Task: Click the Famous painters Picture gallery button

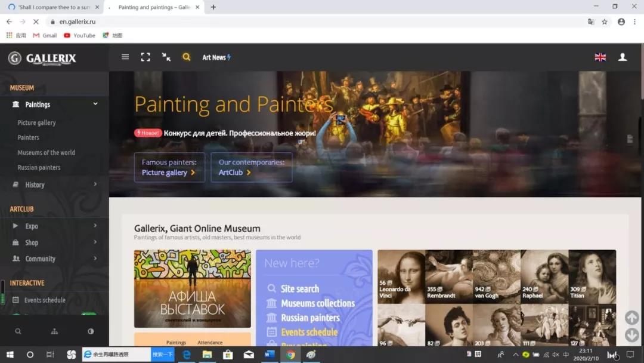Action: [x=169, y=167]
